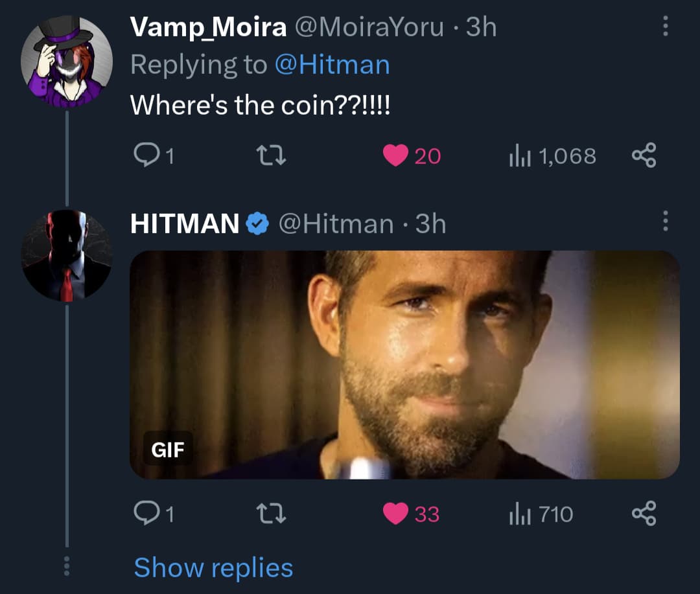The height and width of the screenshot is (594, 700).
Task: View analytics showing 1,068 views
Action: point(553,155)
